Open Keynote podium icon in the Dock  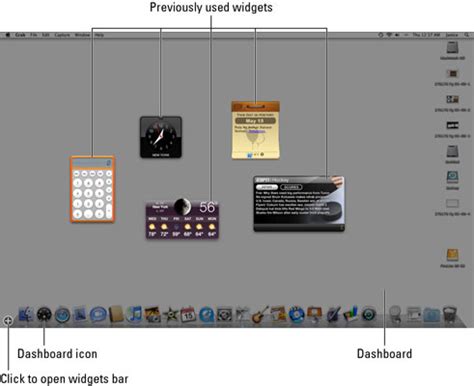[314, 315]
